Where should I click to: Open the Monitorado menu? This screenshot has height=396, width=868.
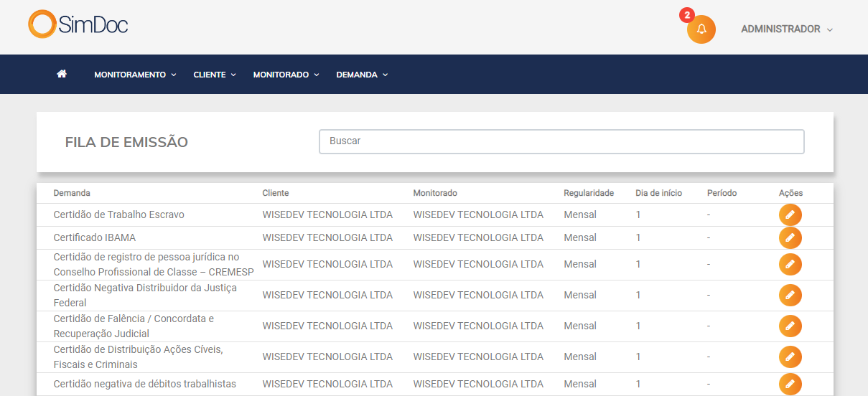286,75
